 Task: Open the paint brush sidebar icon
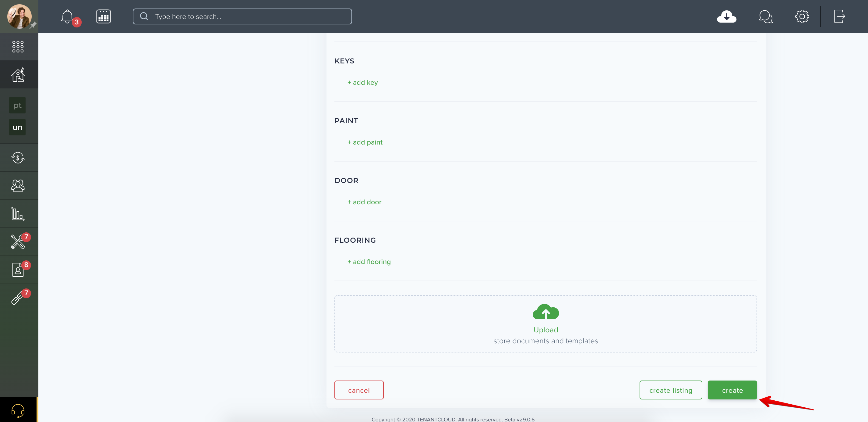coord(17,298)
